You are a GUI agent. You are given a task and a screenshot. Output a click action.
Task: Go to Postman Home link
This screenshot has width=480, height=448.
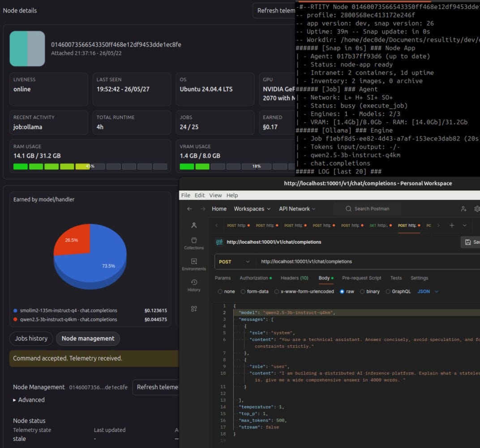tap(219, 209)
